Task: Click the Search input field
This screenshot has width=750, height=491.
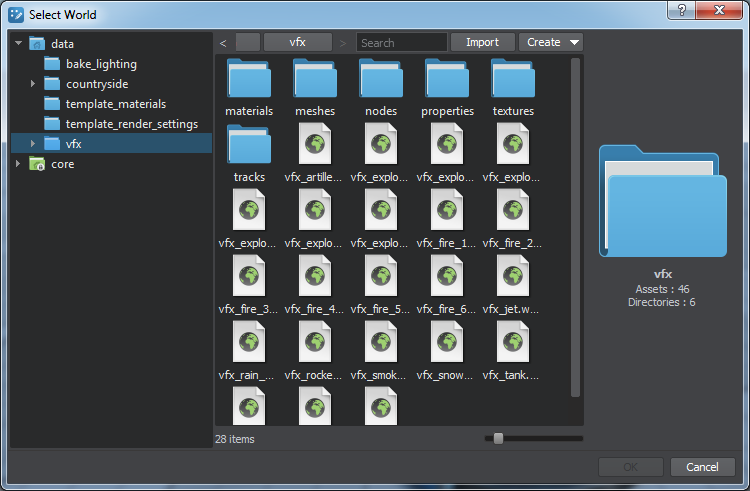Action: point(402,42)
